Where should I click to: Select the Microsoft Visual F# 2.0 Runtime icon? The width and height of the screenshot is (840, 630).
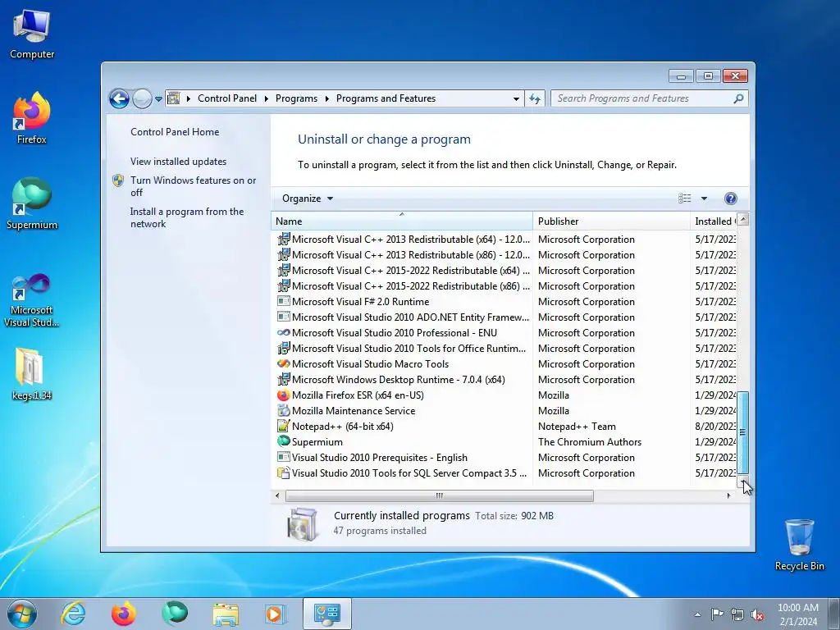283,302
